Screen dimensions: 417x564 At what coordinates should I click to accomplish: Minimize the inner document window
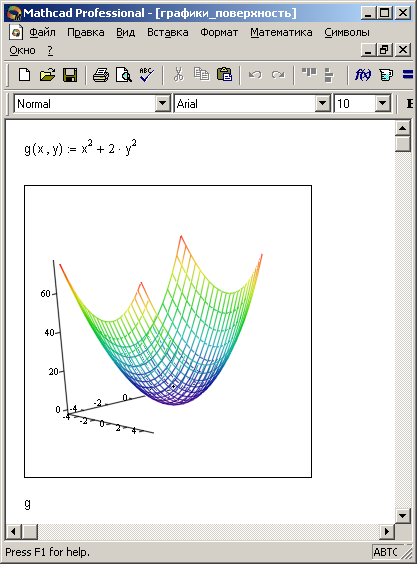click(367, 50)
